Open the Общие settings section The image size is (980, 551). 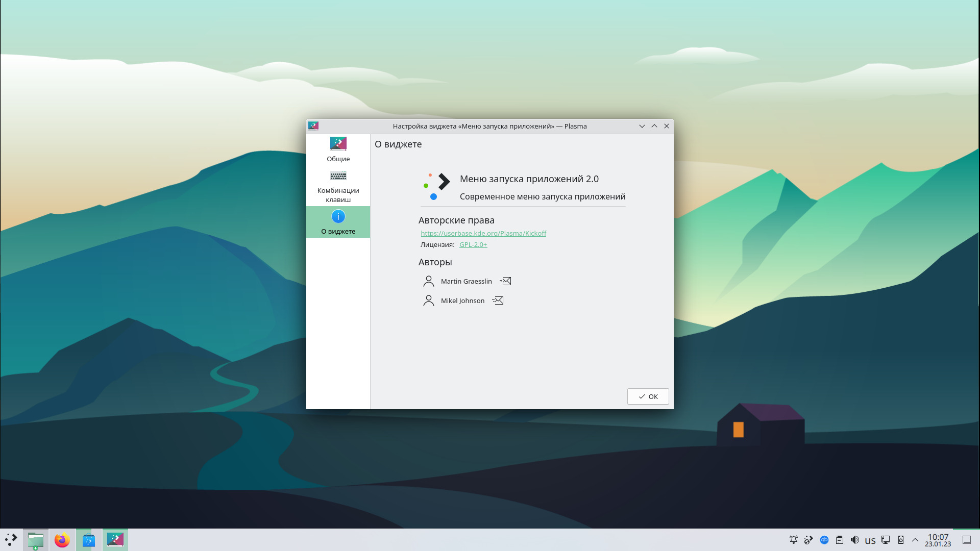click(x=338, y=149)
